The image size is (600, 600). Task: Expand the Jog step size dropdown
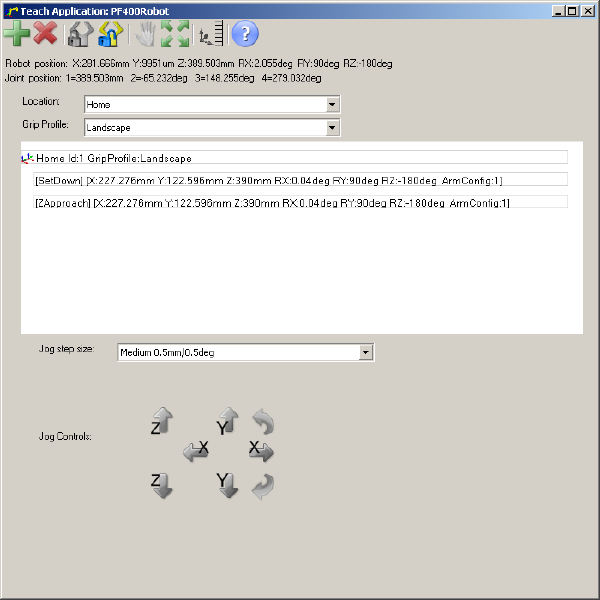(365, 352)
